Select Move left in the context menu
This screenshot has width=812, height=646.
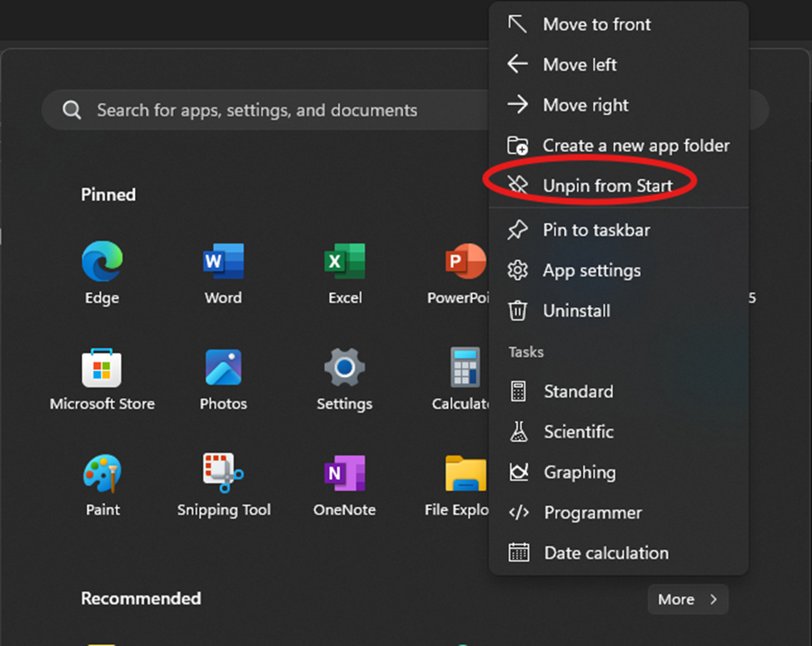tap(619, 65)
